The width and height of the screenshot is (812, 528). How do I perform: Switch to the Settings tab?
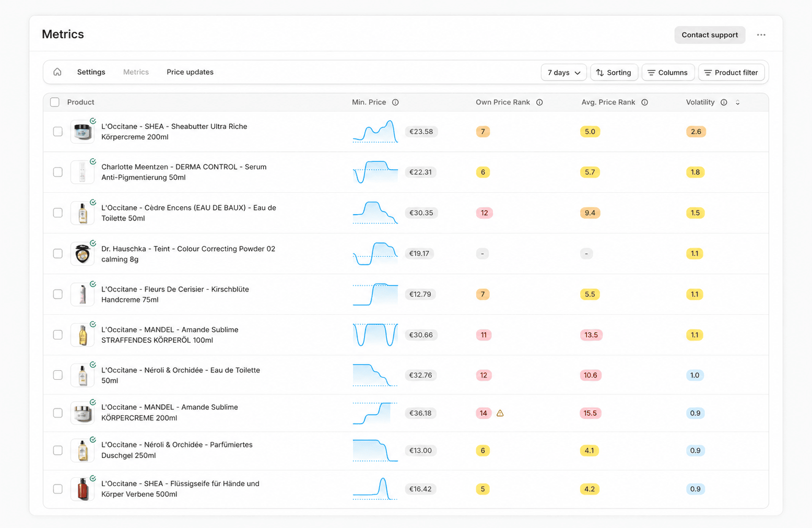91,72
